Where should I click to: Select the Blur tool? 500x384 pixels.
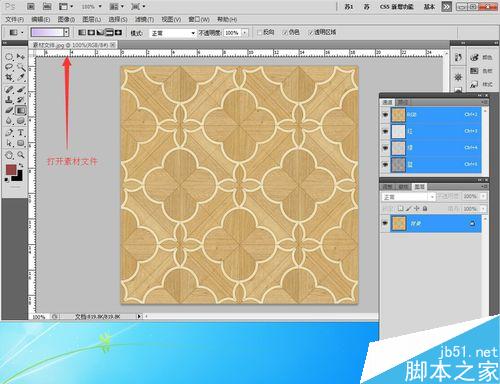(9, 121)
